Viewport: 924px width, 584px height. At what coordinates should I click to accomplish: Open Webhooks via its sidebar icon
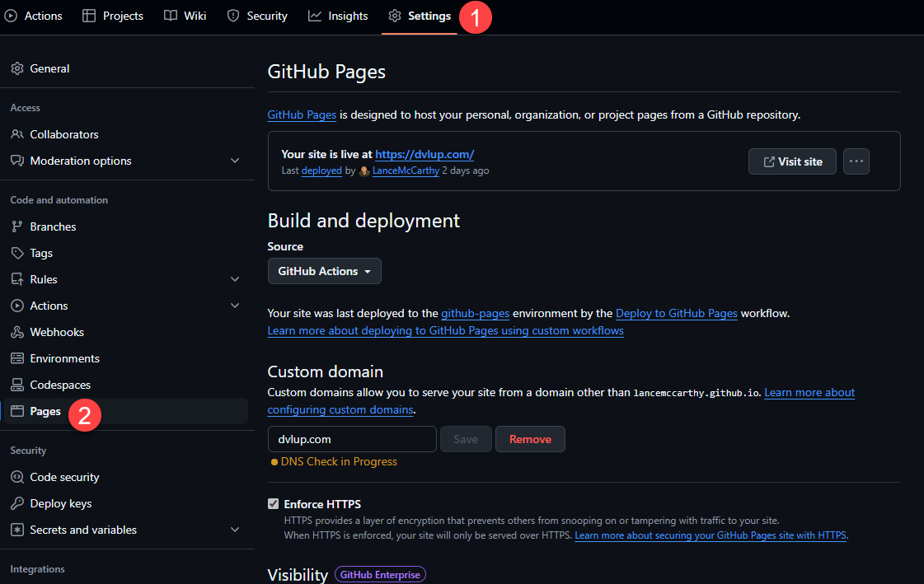16,332
